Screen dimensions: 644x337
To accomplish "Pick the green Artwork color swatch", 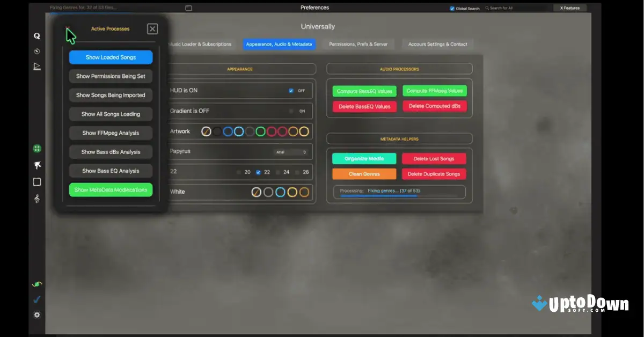I will [260, 131].
